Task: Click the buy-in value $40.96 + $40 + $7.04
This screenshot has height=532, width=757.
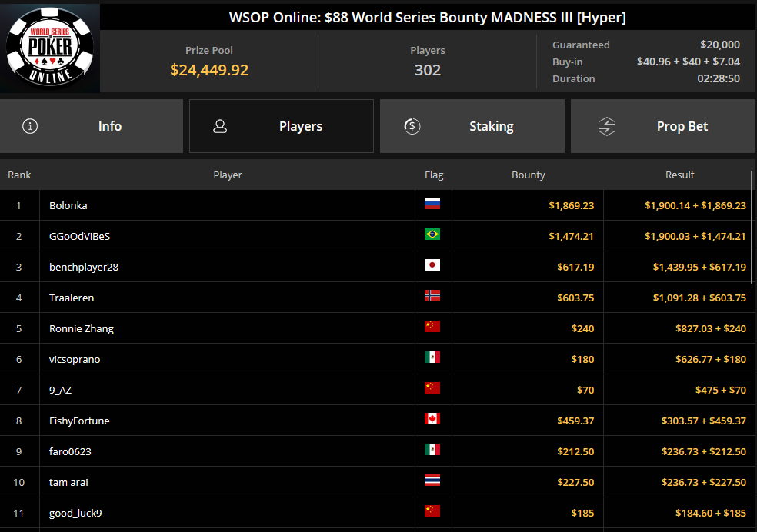Action: (x=688, y=62)
